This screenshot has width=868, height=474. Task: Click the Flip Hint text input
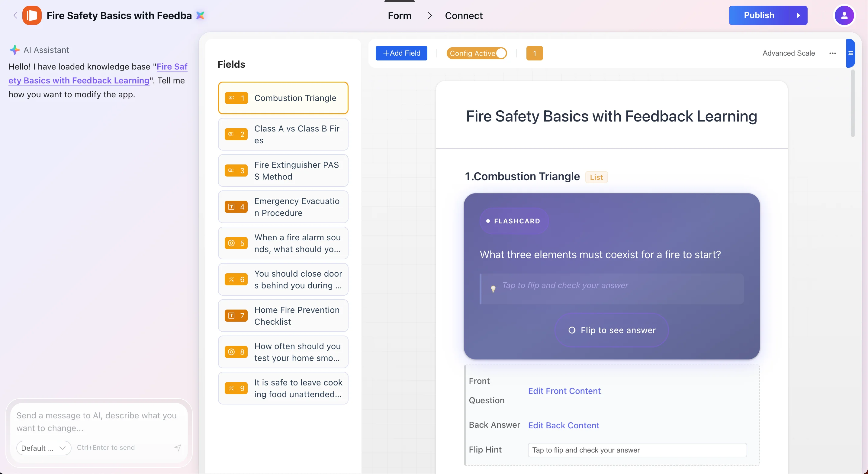(x=637, y=450)
